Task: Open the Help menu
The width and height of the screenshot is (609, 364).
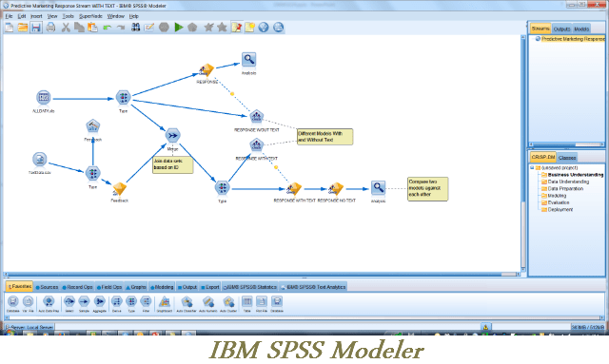Action: click(133, 16)
